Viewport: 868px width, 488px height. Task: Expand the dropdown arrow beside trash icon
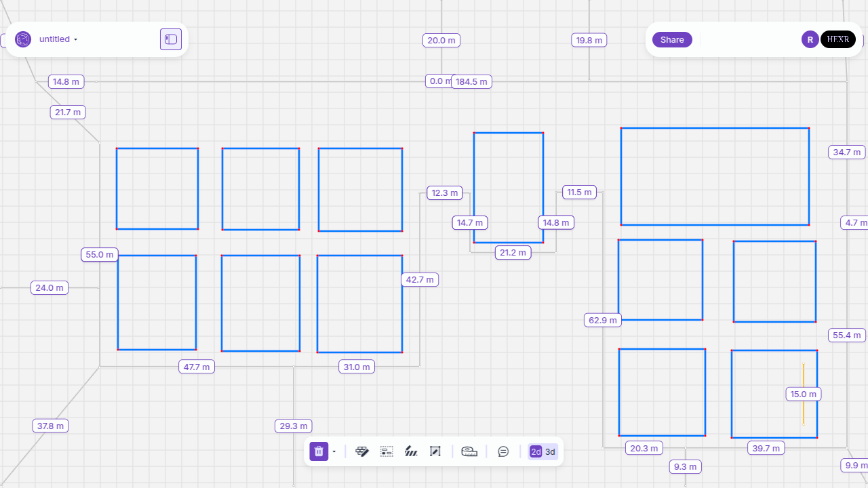(x=334, y=451)
